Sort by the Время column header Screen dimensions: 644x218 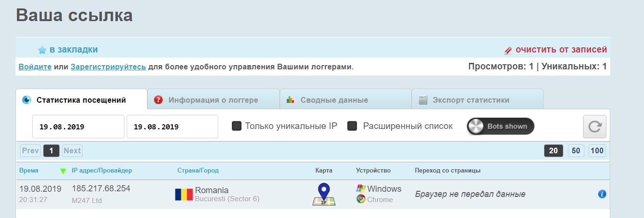pyautogui.click(x=29, y=171)
